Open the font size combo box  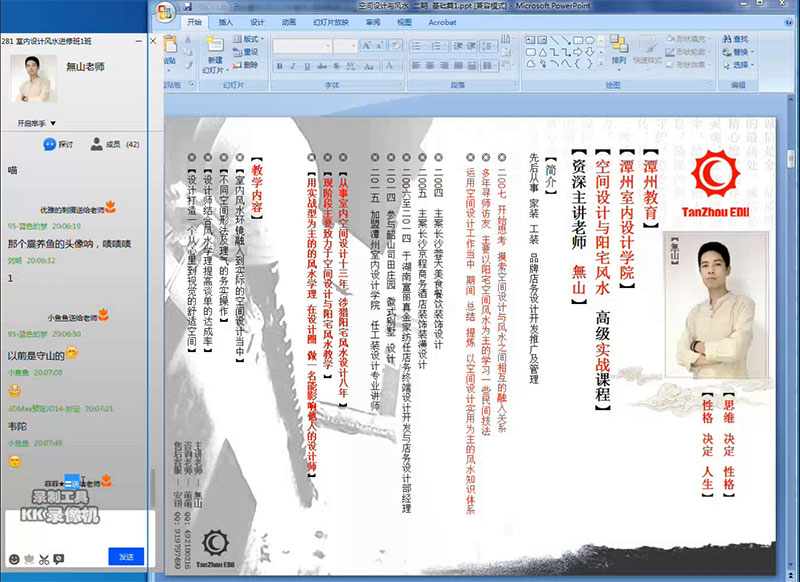345,46
